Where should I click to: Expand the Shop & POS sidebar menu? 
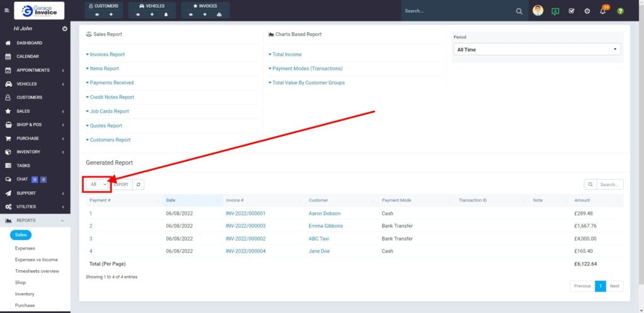35,125
